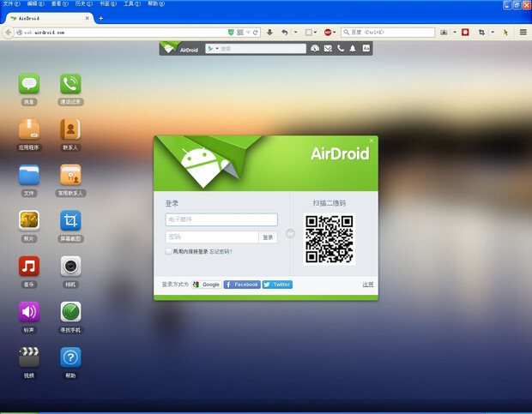The height and width of the screenshot is (414, 532).
Task: Open the browser hamburger menu
Action: click(x=523, y=33)
